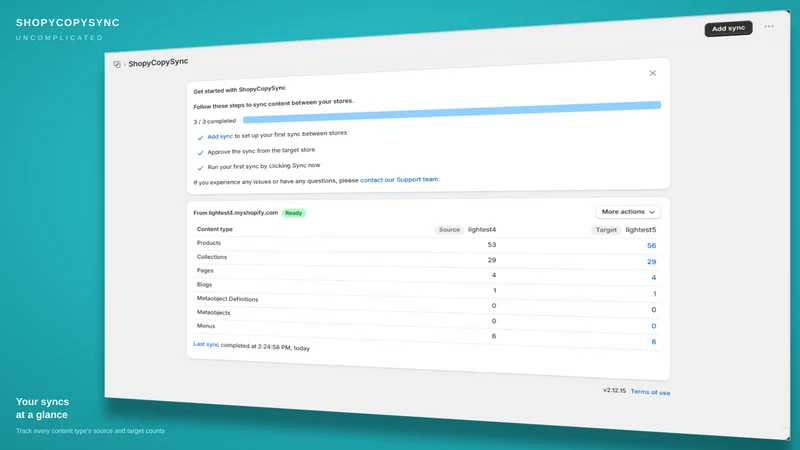Click the checkmark next to Add sync step

click(x=200, y=138)
